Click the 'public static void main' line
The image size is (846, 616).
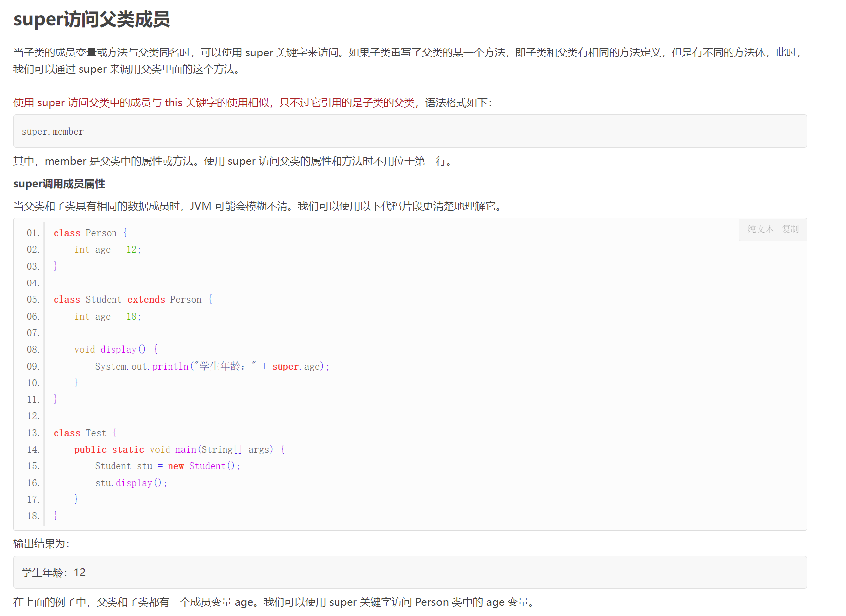[179, 449]
